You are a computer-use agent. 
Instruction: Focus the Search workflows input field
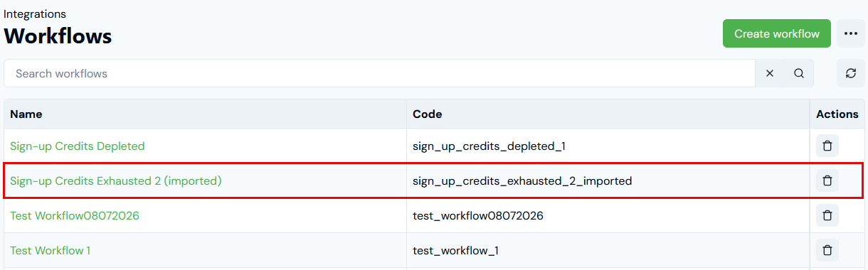tap(379, 73)
